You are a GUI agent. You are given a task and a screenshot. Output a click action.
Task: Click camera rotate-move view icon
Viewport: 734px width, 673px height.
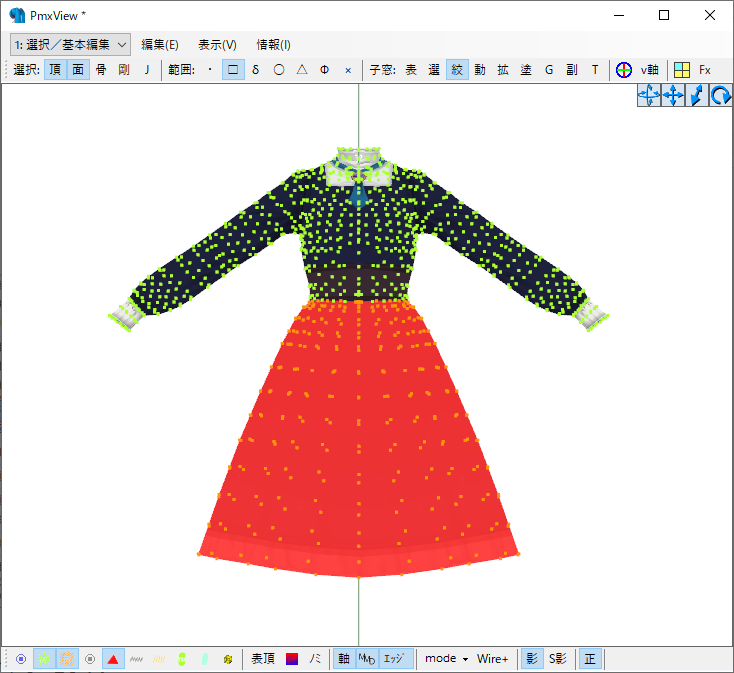click(x=649, y=95)
